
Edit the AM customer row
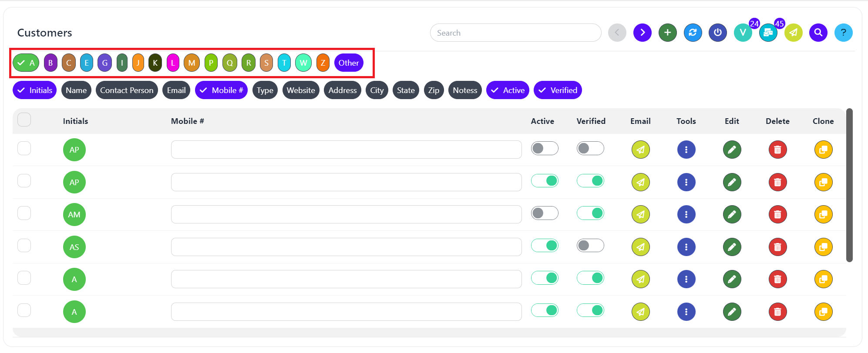732,214
